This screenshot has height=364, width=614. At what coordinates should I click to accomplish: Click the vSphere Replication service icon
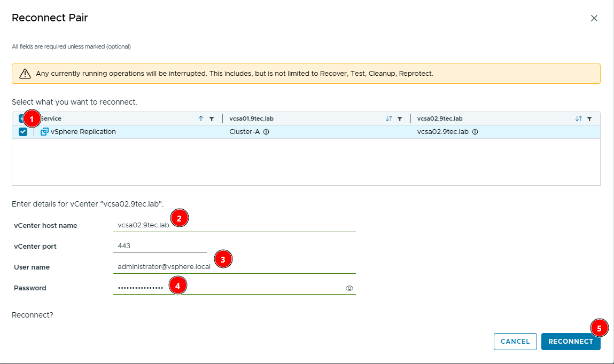click(x=44, y=132)
